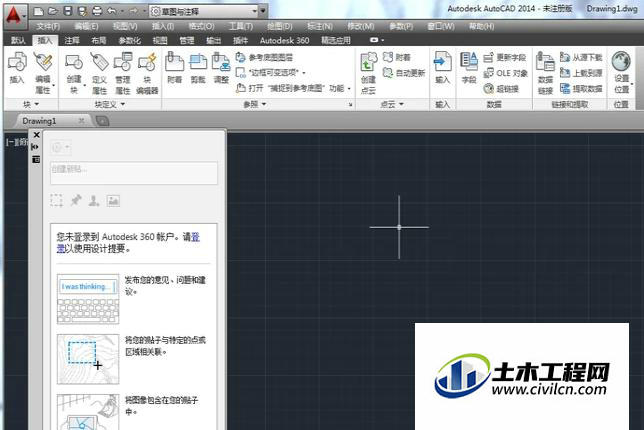644x430 pixels.
Task: Click 超链接 hyperlink button
Action: (x=501, y=88)
